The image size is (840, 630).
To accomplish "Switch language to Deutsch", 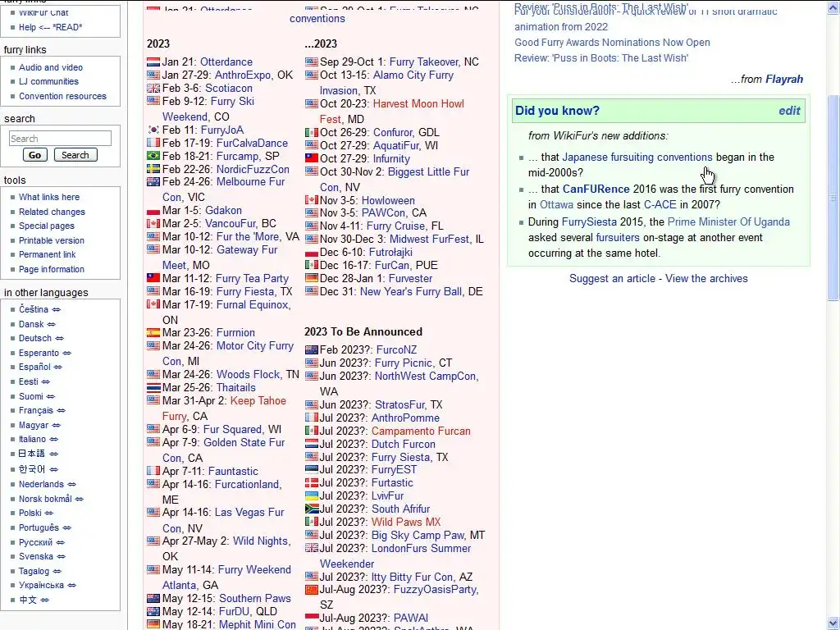I will (35, 339).
